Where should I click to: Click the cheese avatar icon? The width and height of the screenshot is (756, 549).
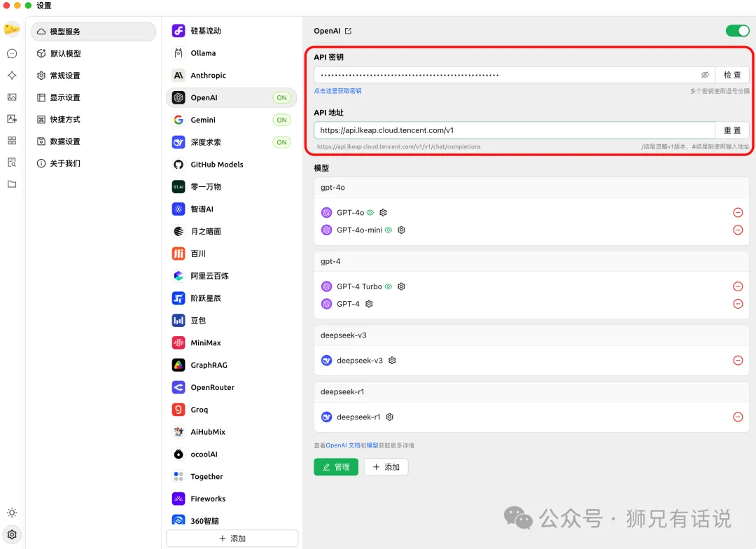point(12,29)
